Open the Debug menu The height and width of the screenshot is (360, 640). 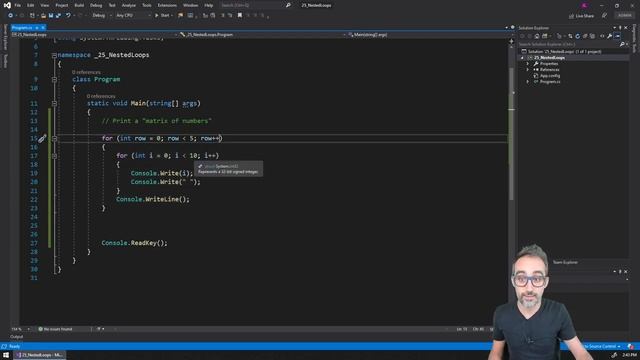[x=96, y=5]
